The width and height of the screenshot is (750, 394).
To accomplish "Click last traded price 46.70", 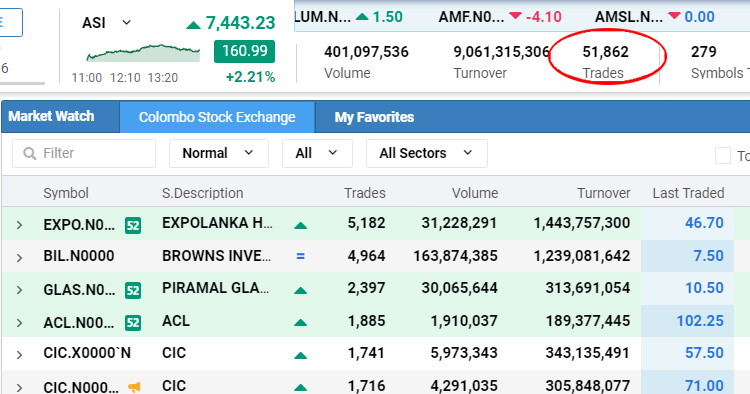I will (704, 223).
